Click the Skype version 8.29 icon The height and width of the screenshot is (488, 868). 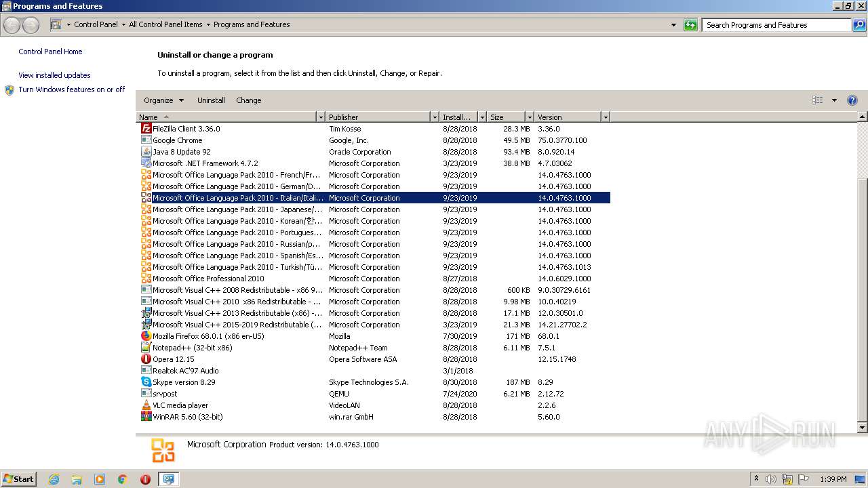(x=146, y=382)
